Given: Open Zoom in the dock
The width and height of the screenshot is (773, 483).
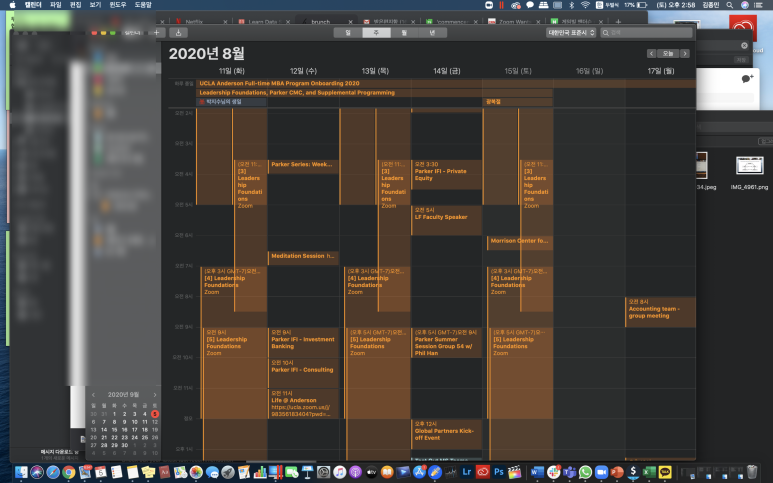Looking at the screenshot, I should (x=601, y=472).
